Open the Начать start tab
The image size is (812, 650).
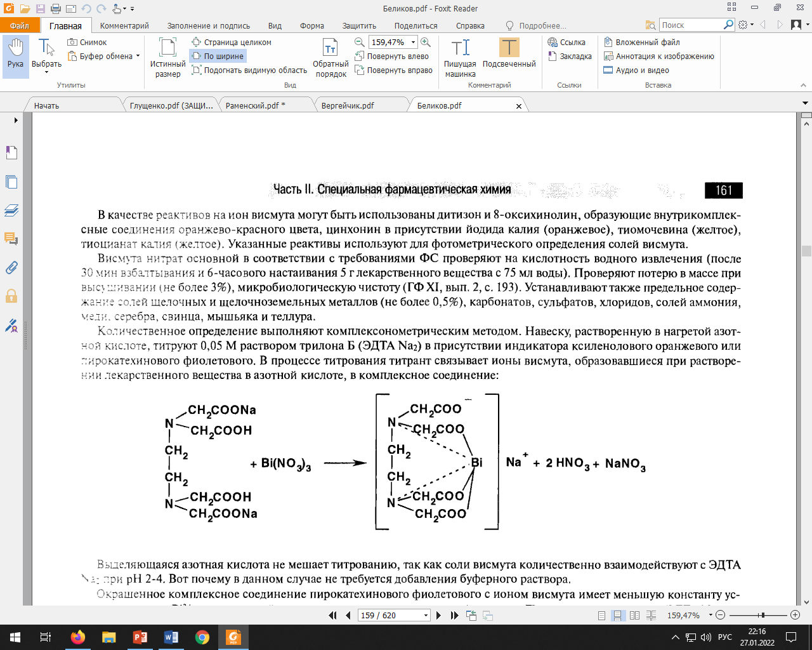46,106
